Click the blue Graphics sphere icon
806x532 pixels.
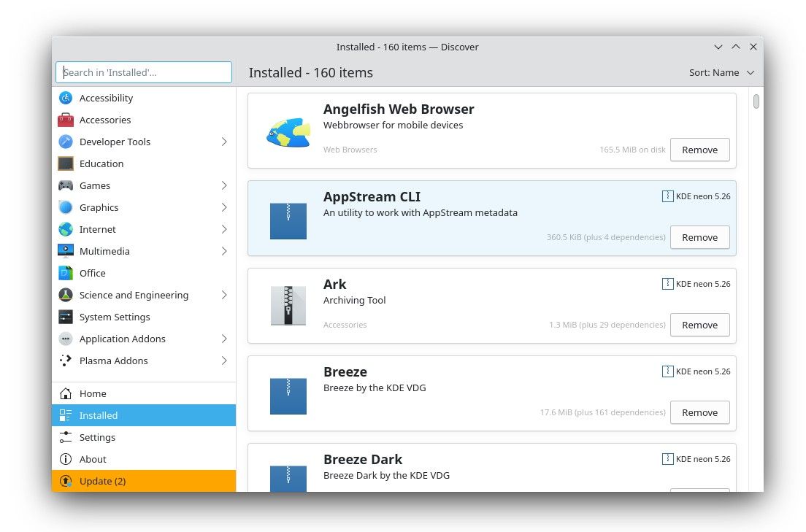click(x=65, y=207)
